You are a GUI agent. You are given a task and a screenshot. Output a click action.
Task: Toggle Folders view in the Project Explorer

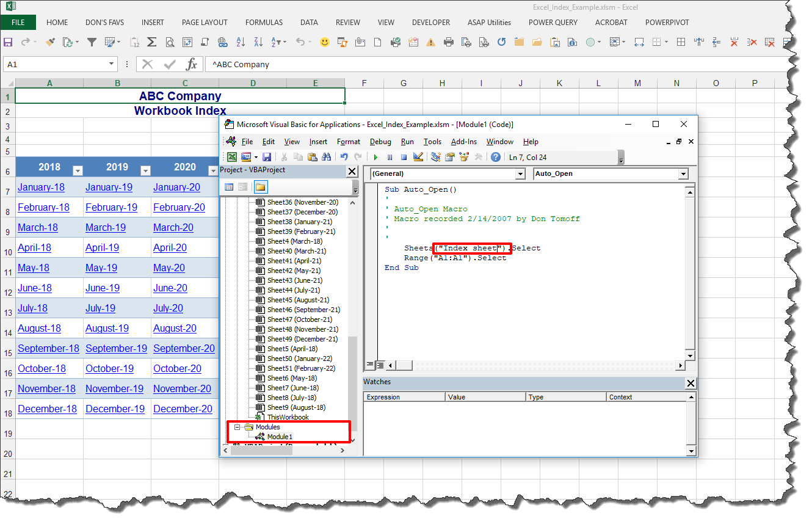click(x=260, y=186)
